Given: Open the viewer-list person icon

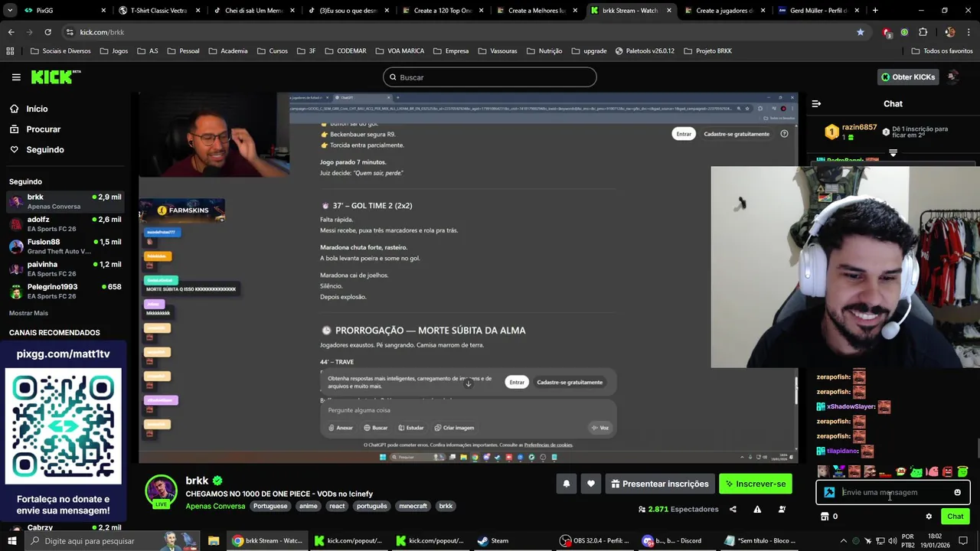Looking at the screenshot, I should [x=782, y=509].
